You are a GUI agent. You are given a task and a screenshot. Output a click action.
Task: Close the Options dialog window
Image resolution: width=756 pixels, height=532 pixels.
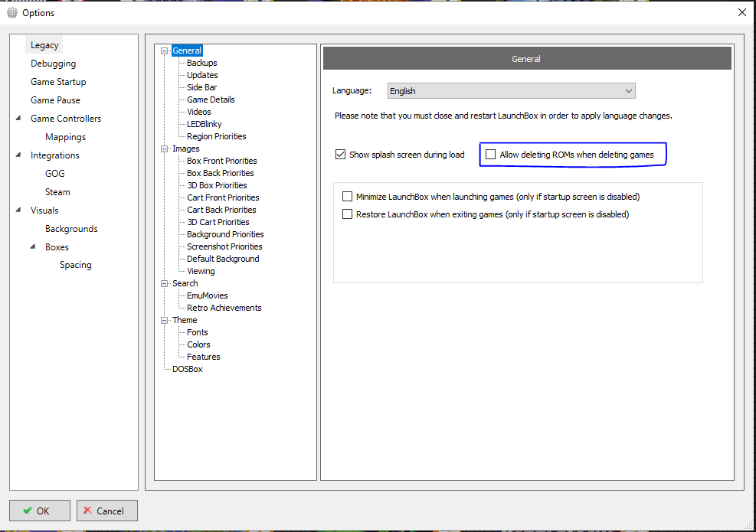[x=742, y=12]
